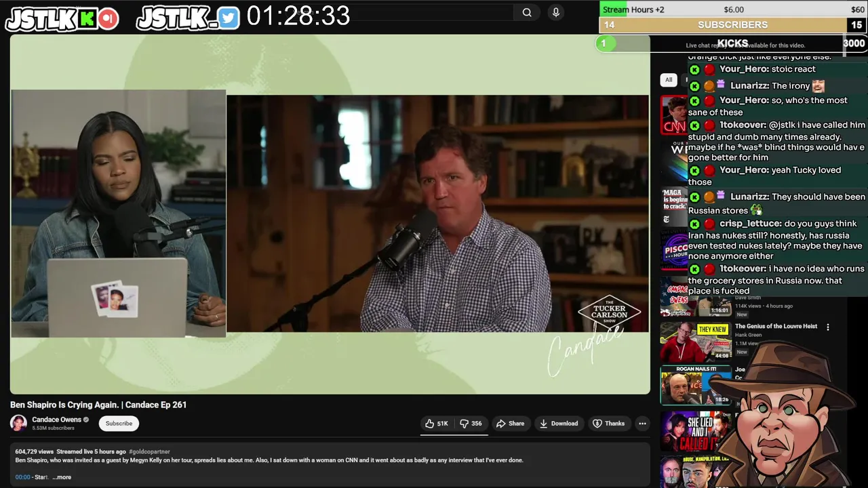Click frog emote after 'Russian stores'
The width and height of the screenshot is (868, 488).
(x=756, y=211)
